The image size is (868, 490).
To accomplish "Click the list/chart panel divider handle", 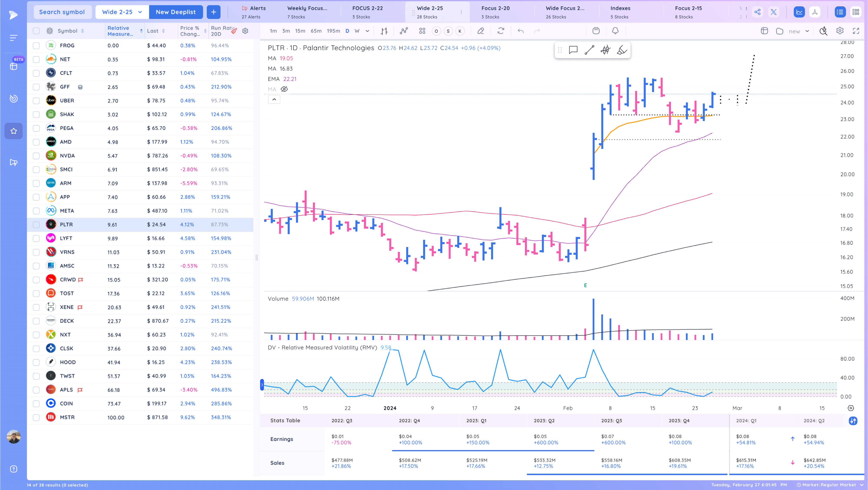I will (257, 258).
